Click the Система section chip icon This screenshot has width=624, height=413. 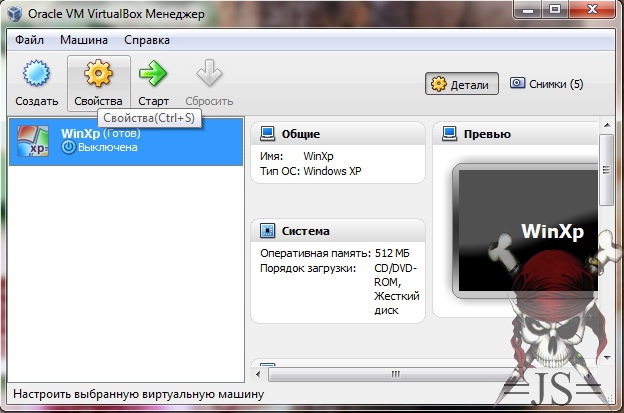coord(267,231)
